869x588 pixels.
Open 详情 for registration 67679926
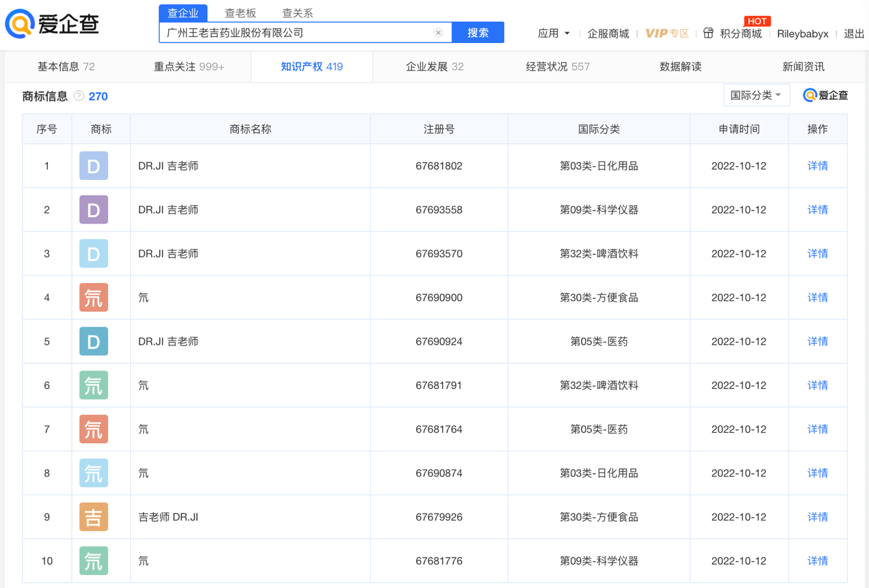(818, 517)
